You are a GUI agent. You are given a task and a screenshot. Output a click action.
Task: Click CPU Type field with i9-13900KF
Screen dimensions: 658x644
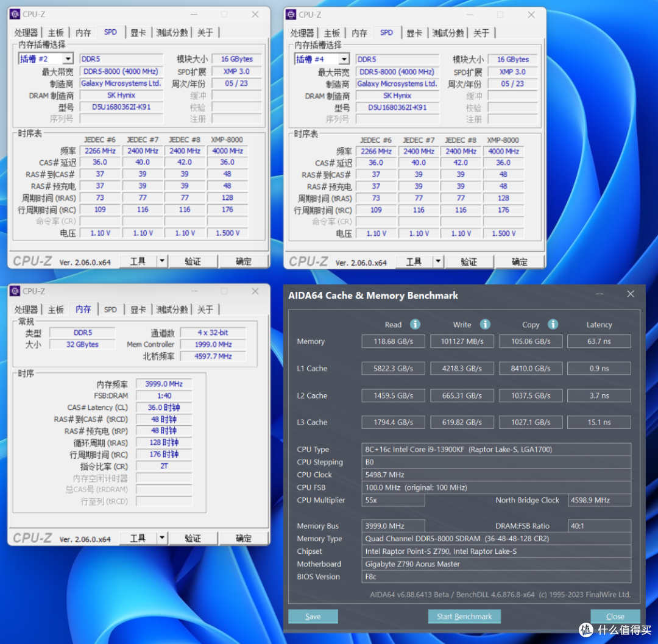pyautogui.click(x=496, y=449)
